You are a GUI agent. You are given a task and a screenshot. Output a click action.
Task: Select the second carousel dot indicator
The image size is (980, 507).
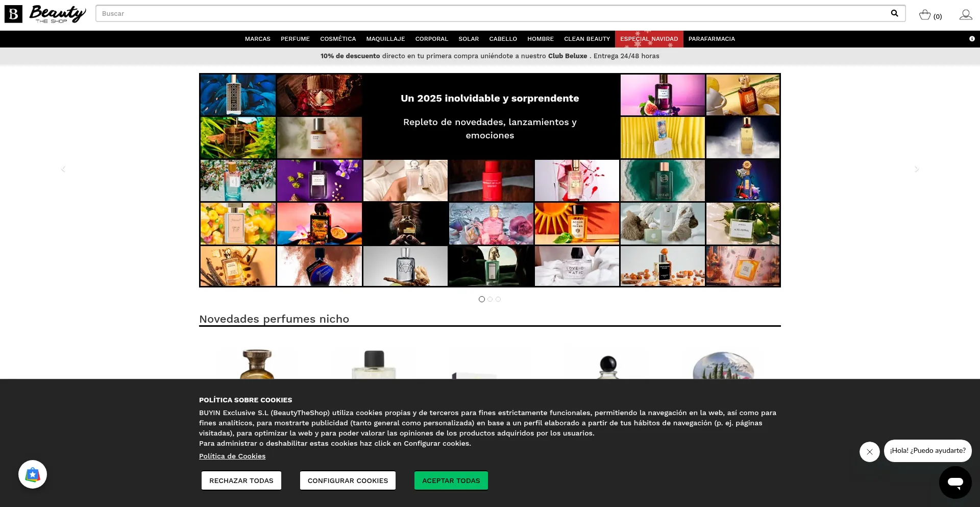point(490,299)
